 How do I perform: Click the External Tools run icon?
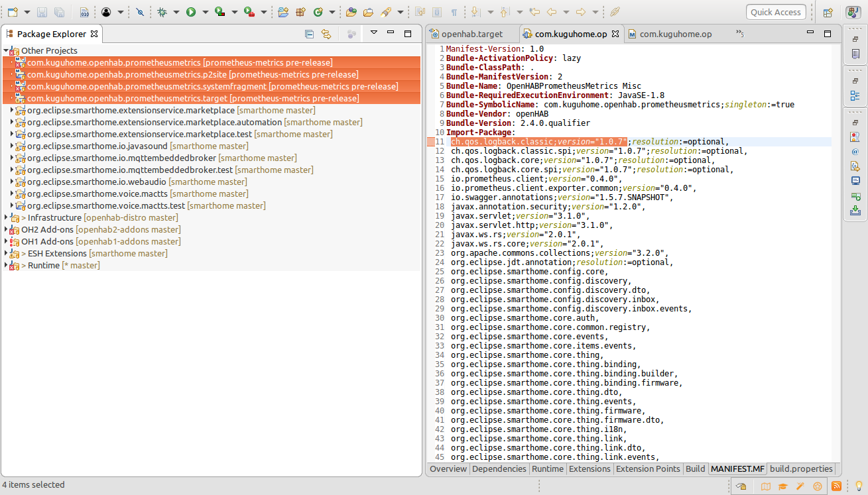click(x=249, y=12)
